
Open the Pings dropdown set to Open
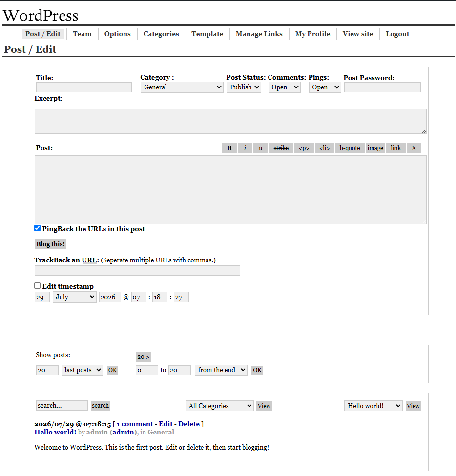[x=325, y=87]
